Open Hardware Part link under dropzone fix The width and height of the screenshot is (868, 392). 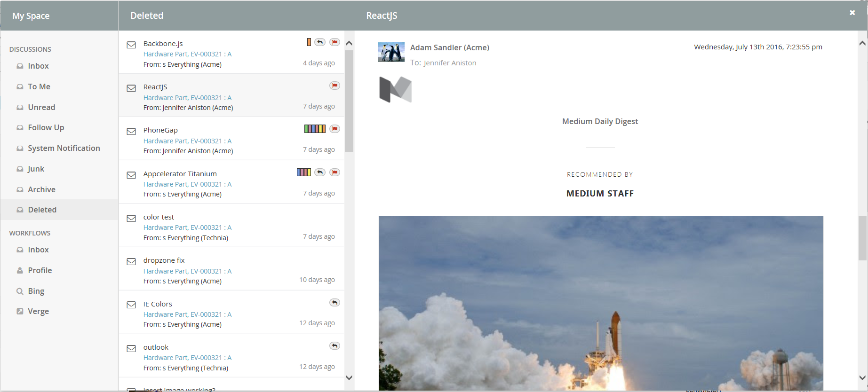(187, 271)
